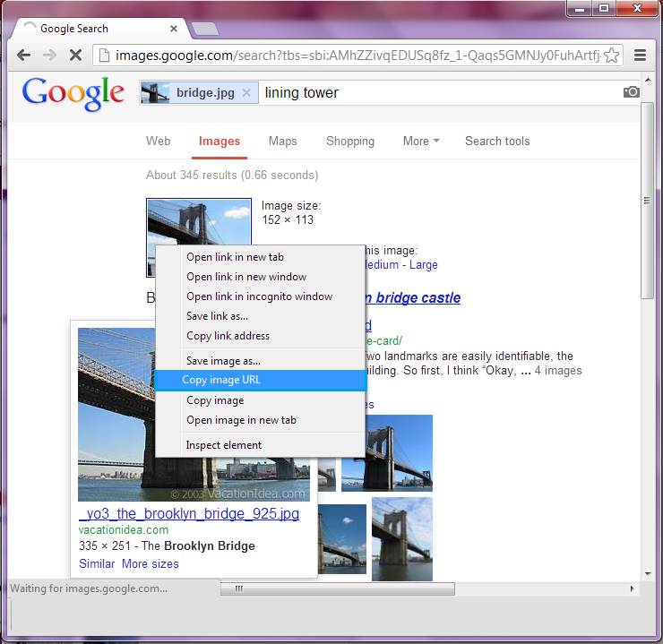The height and width of the screenshot is (644, 663).
Task: Choose Copy image URL
Action: point(260,380)
